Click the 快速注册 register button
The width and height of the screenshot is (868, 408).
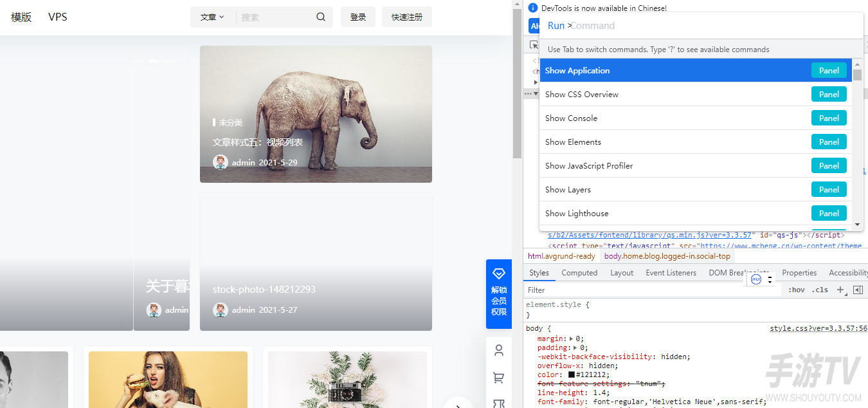407,17
